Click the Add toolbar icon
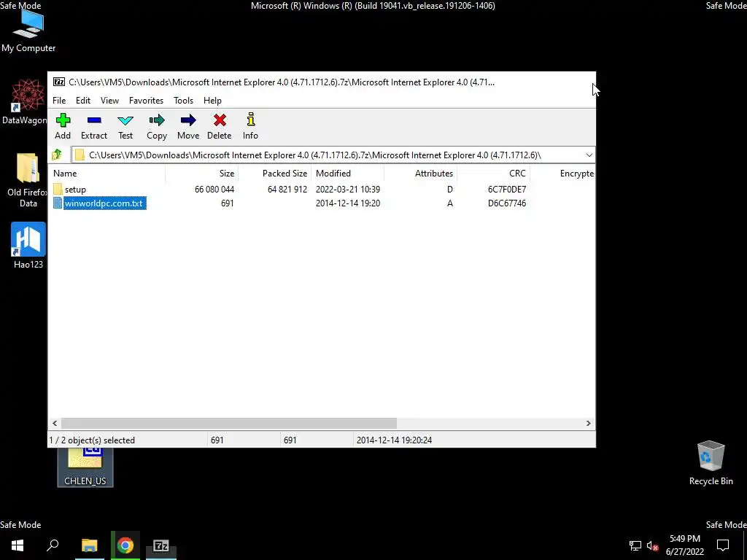Viewport: 747px width, 560px height. tap(63, 120)
